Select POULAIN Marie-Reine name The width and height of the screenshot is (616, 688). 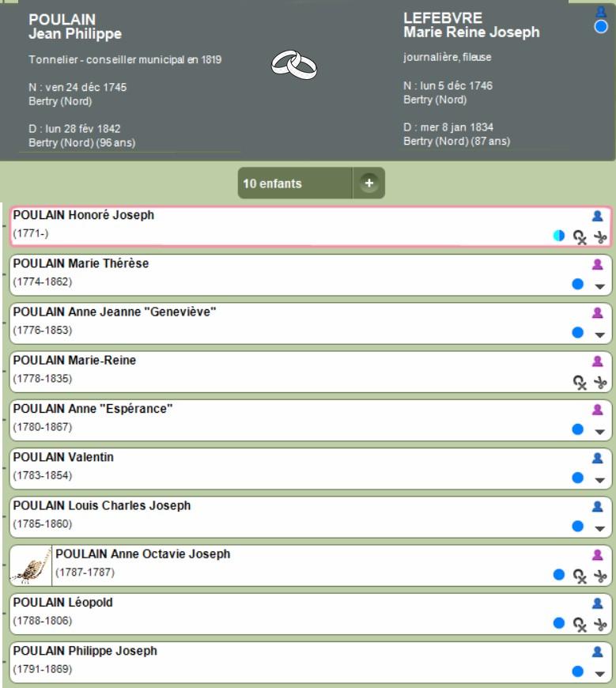click(x=74, y=361)
